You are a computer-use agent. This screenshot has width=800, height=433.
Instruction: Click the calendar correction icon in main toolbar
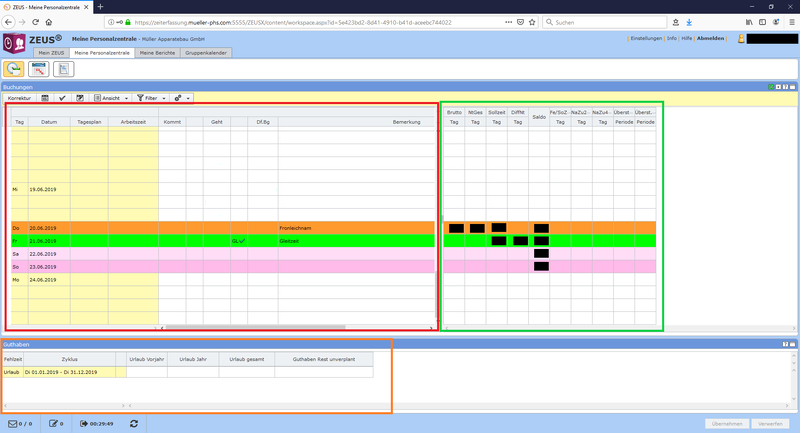39,69
